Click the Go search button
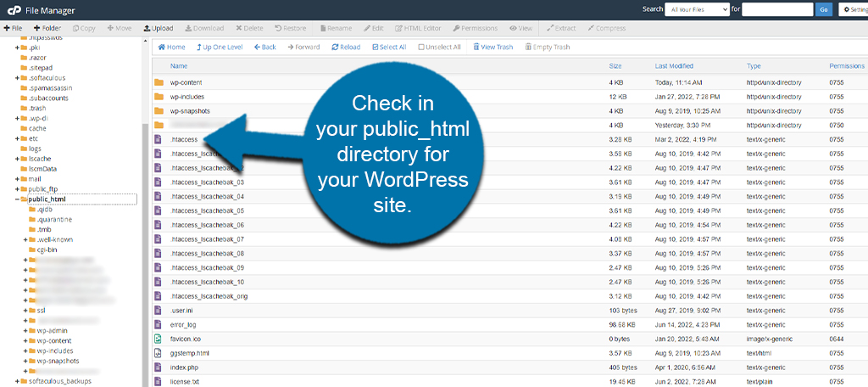This screenshot has height=387, width=868. [824, 9]
